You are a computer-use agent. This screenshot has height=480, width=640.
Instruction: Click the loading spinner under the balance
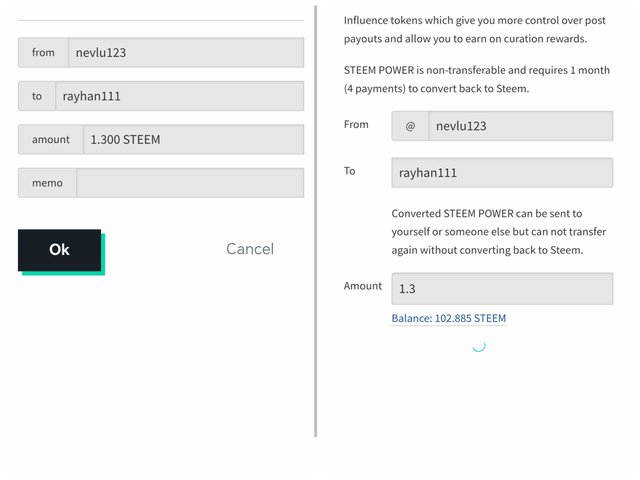[x=478, y=345]
